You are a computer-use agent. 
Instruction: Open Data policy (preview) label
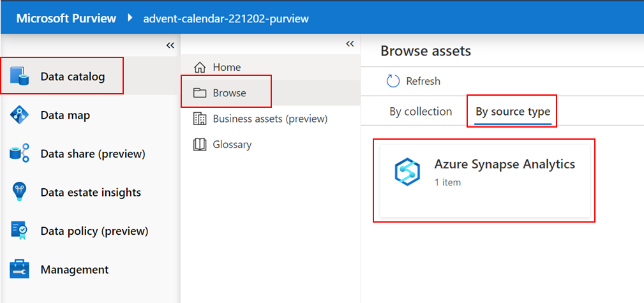(x=94, y=231)
